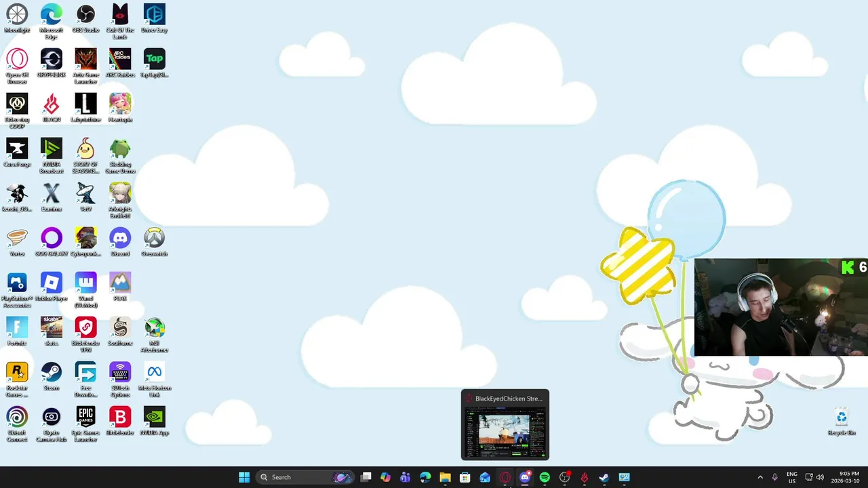The height and width of the screenshot is (488, 868).
Task: Click the Artix Game Launcher shortcut
Action: [85, 66]
